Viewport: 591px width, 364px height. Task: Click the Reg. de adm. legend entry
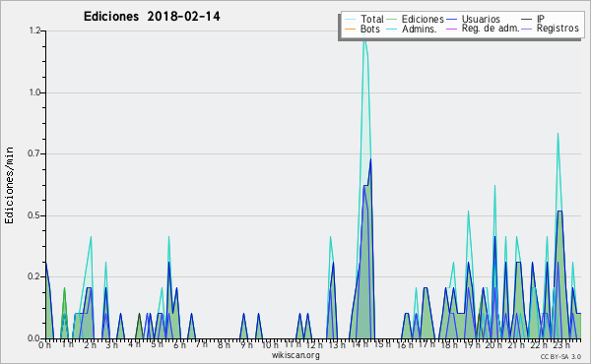coord(483,29)
